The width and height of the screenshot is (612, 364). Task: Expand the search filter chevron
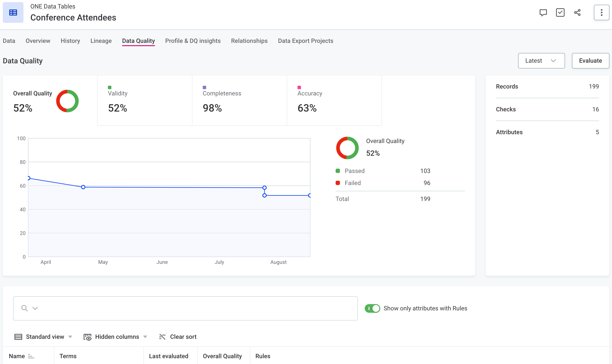pos(35,308)
